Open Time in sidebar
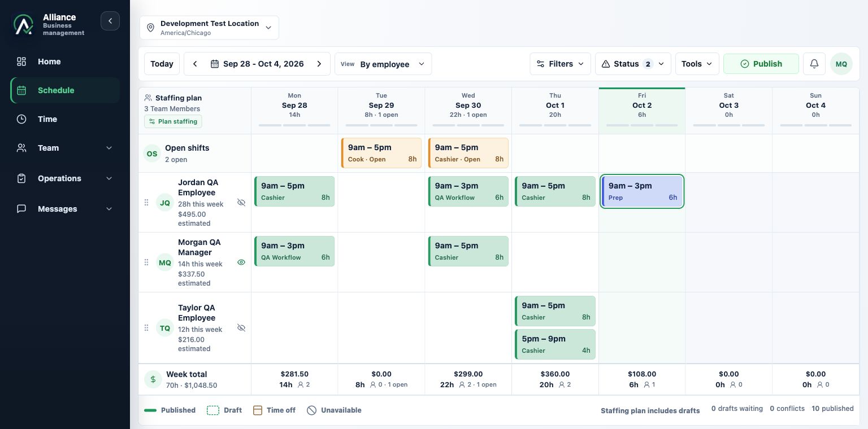The height and width of the screenshot is (429, 868). 65,119
